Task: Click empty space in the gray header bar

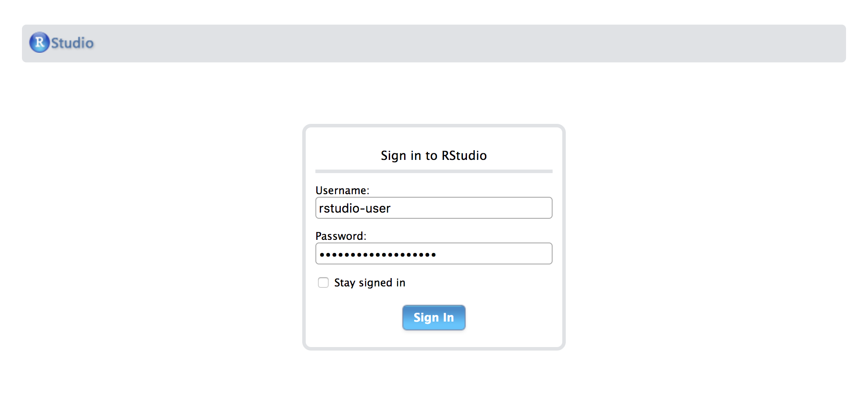Action: pyautogui.click(x=439, y=43)
